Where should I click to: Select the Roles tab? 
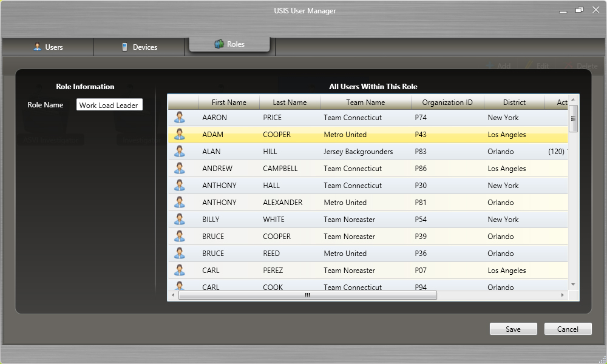point(229,44)
